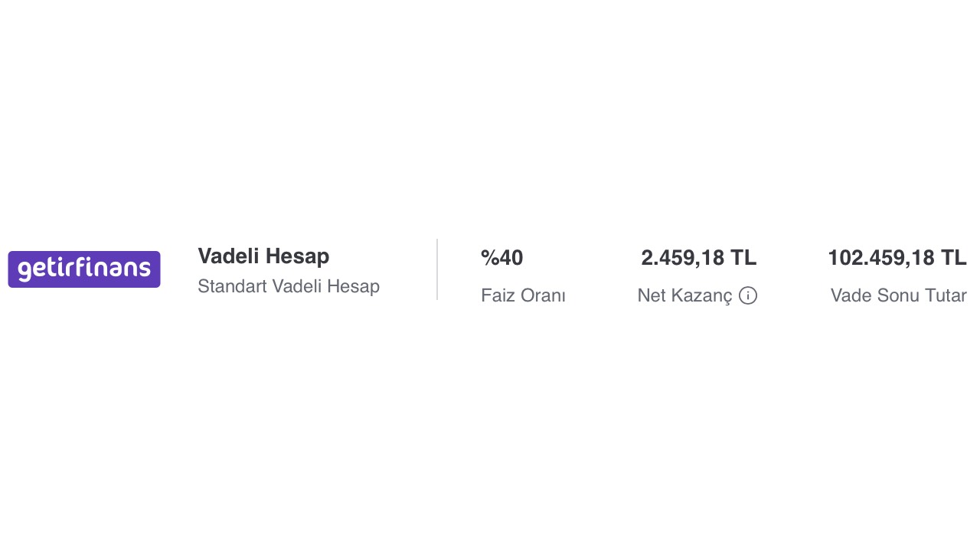Click the 2.459,18 TL net gain amount
The height and width of the screenshot is (551, 980).
tap(698, 259)
